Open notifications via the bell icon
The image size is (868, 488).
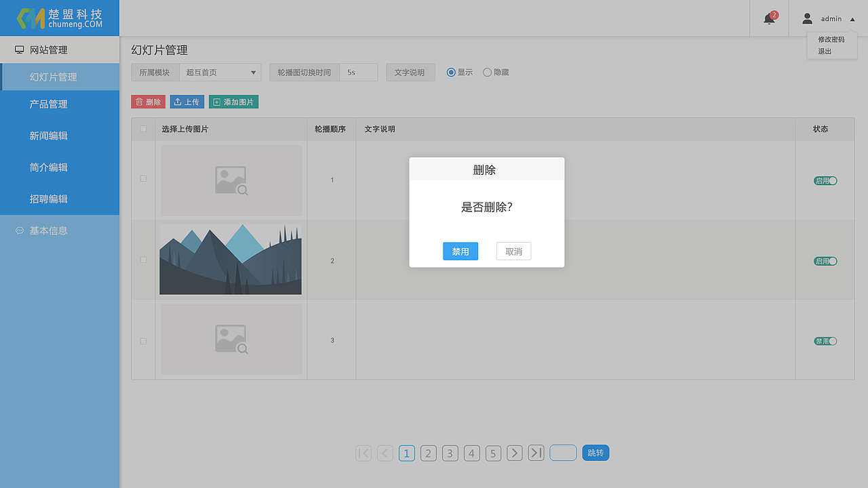click(768, 18)
